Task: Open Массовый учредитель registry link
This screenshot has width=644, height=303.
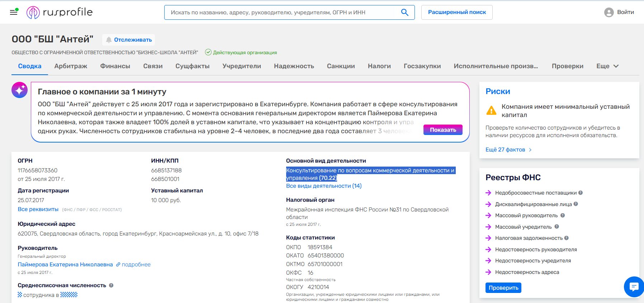Action: 524,227
